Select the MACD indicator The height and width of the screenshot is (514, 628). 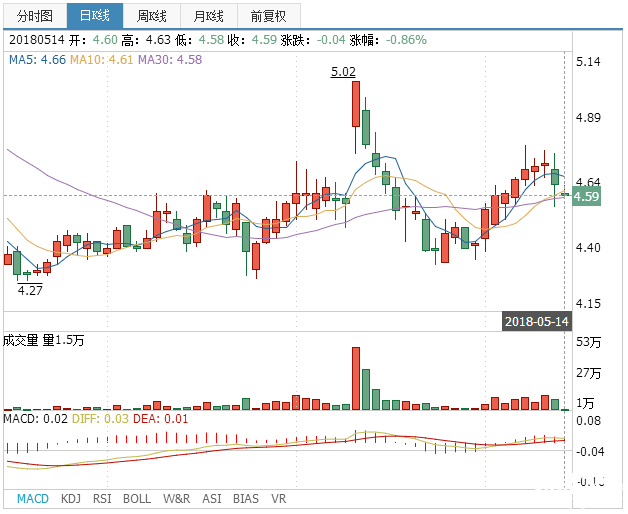(33, 499)
